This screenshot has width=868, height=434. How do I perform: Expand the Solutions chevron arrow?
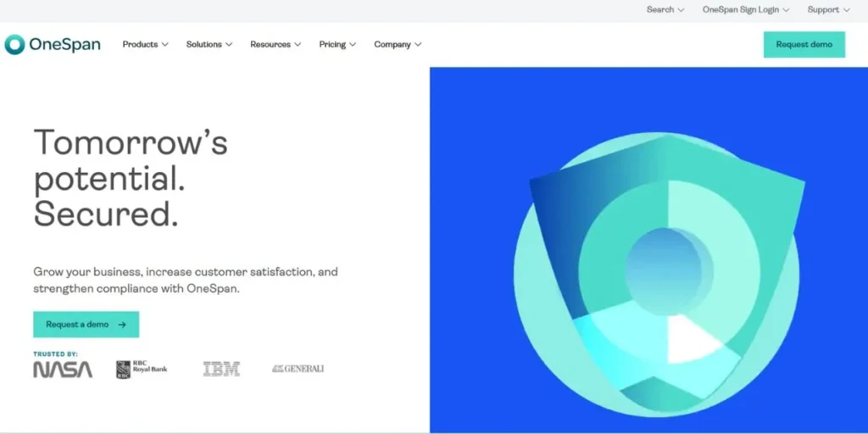[229, 44]
